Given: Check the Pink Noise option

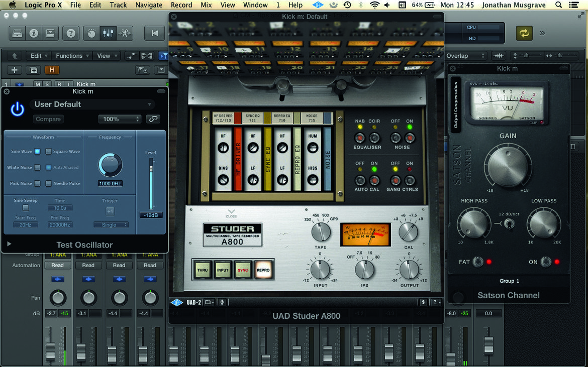Looking at the screenshot, I should (37, 184).
